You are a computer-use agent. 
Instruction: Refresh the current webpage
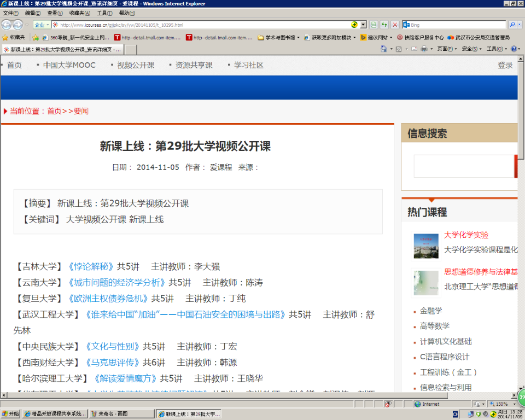click(384, 24)
